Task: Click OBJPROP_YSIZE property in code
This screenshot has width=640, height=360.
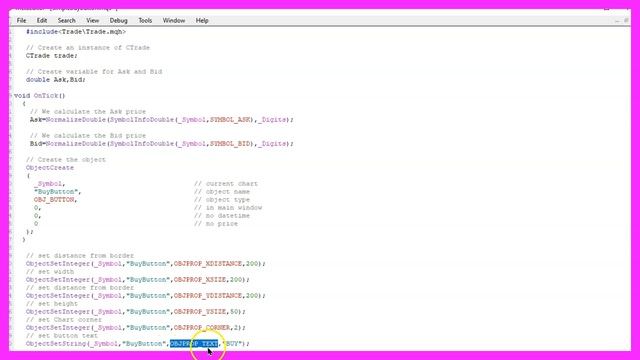Action: click(200, 311)
